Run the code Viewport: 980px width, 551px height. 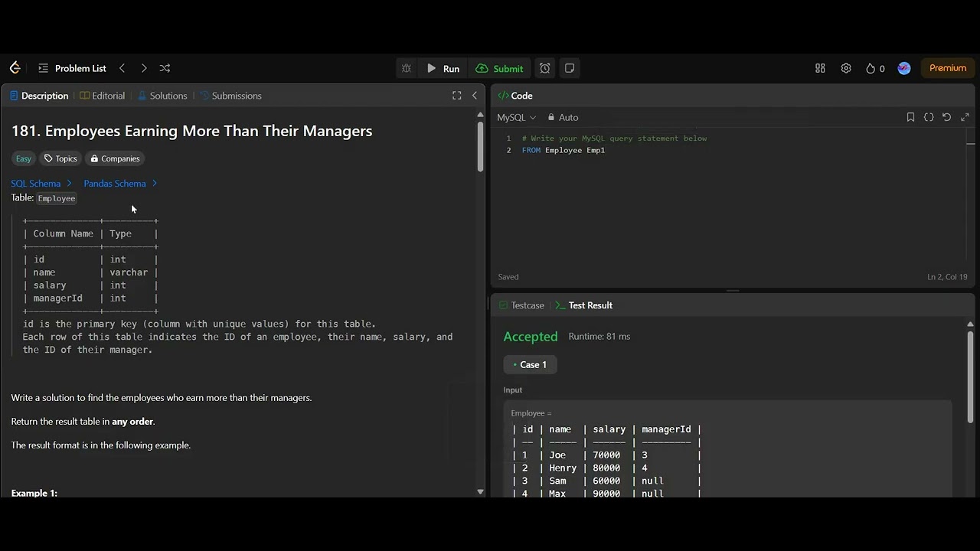point(443,68)
